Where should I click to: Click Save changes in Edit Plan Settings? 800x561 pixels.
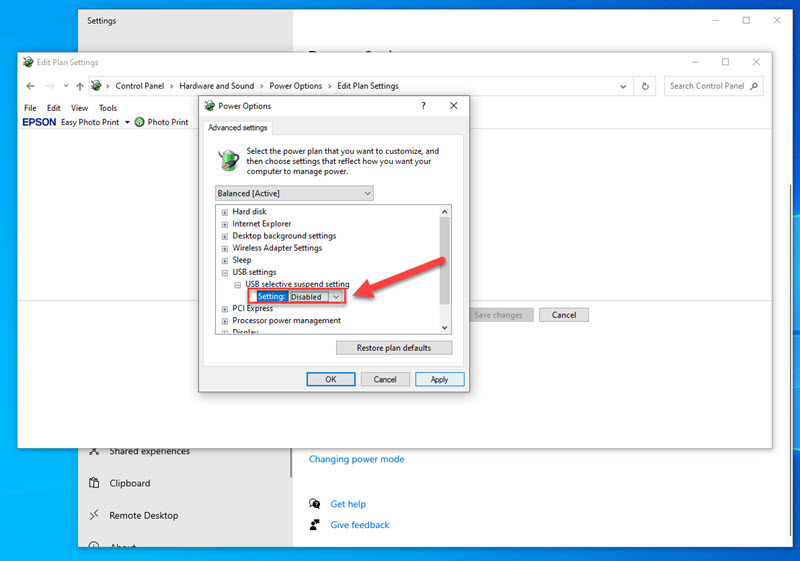click(x=498, y=315)
